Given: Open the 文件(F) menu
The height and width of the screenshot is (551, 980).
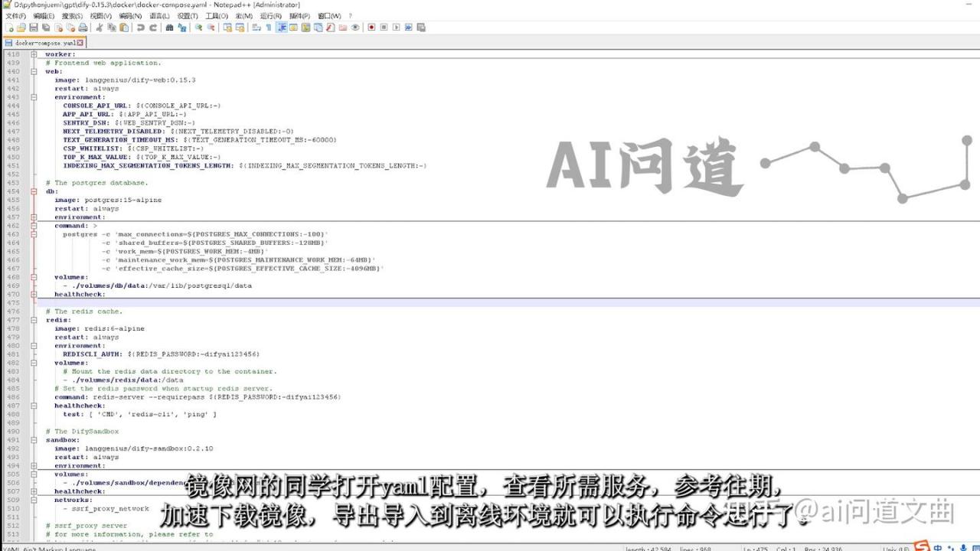Looking at the screenshot, I should coord(15,15).
